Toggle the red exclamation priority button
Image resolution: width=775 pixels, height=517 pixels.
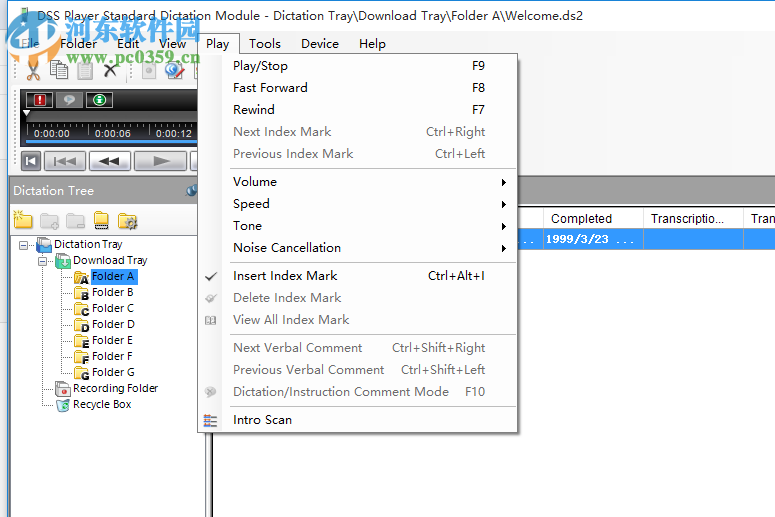40,100
